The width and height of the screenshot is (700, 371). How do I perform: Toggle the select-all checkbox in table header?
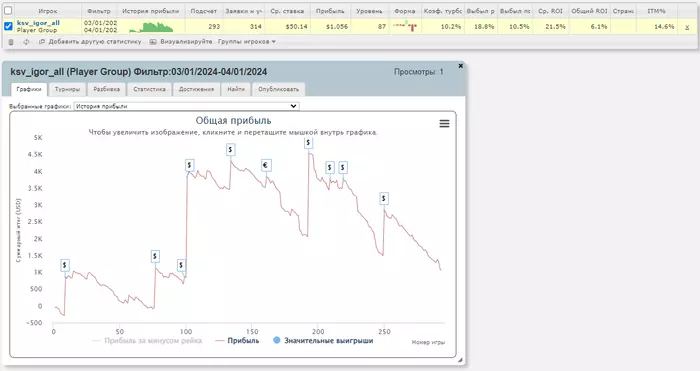(8, 10)
